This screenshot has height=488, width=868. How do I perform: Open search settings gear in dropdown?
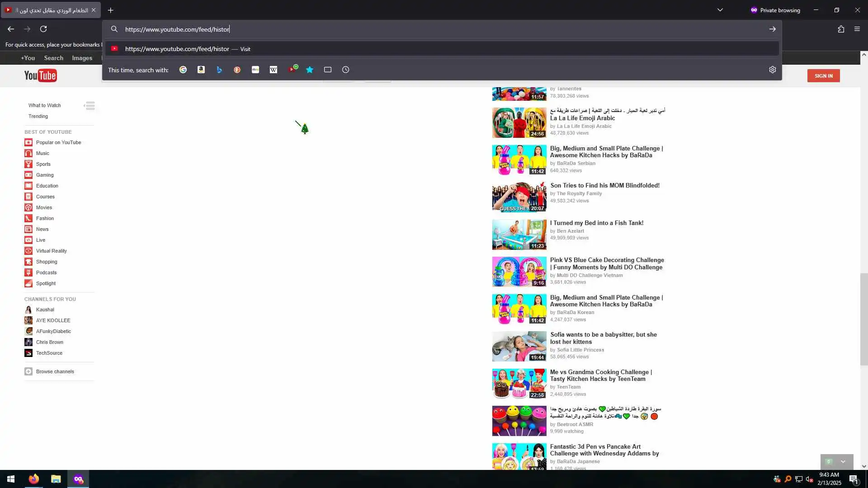point(772,70)
